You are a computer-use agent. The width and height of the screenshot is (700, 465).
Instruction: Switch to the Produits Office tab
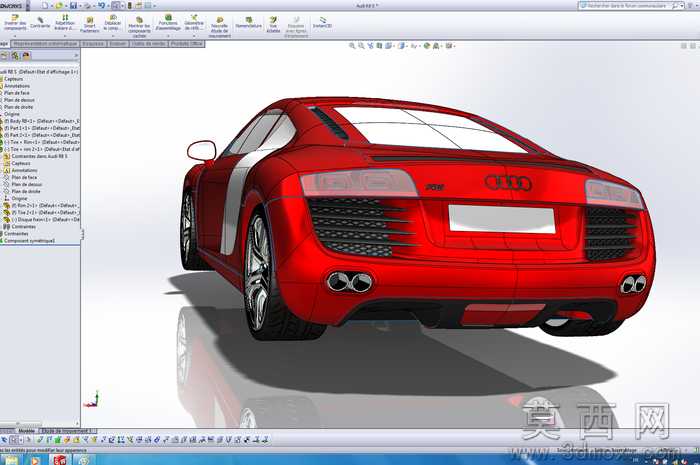click(x=187, y=44)
